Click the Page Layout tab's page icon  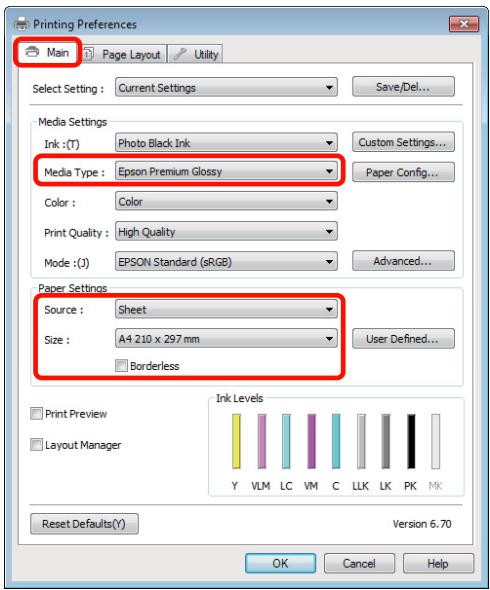click(88, 54)
